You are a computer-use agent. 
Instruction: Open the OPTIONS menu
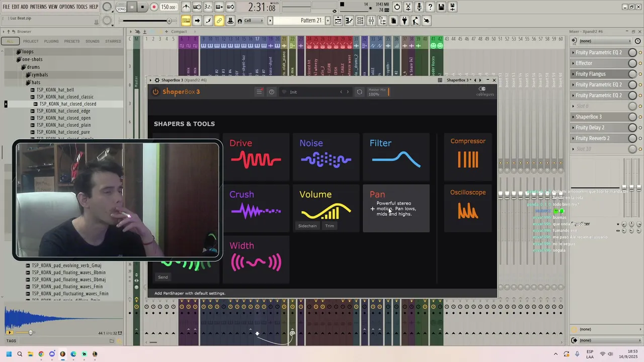pyautogui.click(x=67, y=7)
